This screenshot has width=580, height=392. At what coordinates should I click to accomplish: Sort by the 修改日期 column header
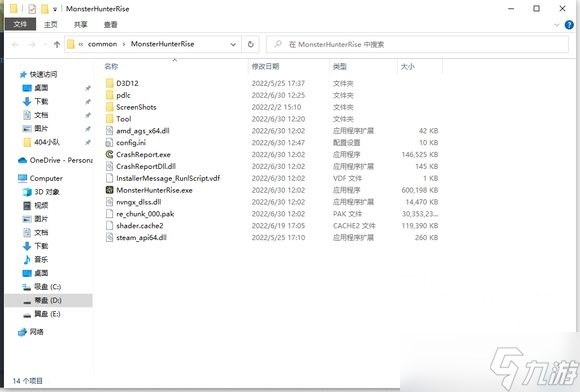[265, 67]
